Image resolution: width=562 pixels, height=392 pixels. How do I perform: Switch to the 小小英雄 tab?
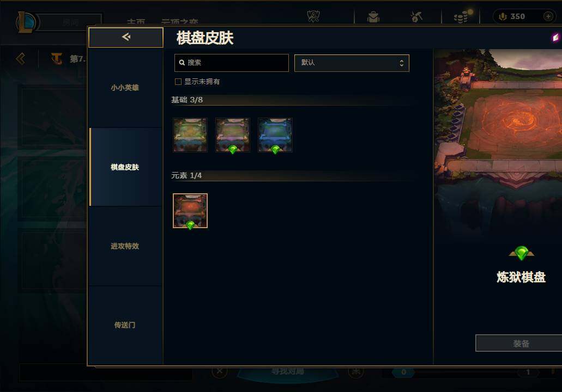[x=125, y=88]
